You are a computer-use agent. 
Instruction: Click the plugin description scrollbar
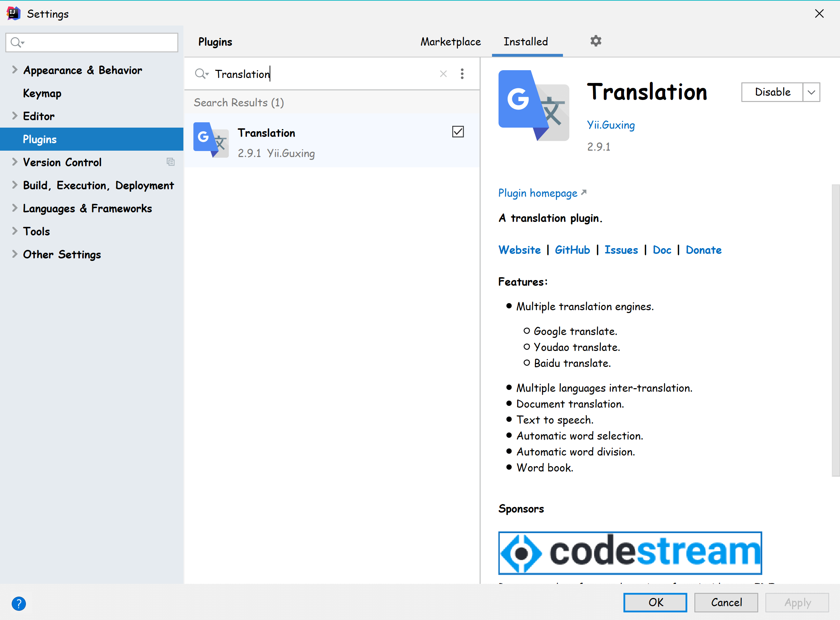[835, 330]
